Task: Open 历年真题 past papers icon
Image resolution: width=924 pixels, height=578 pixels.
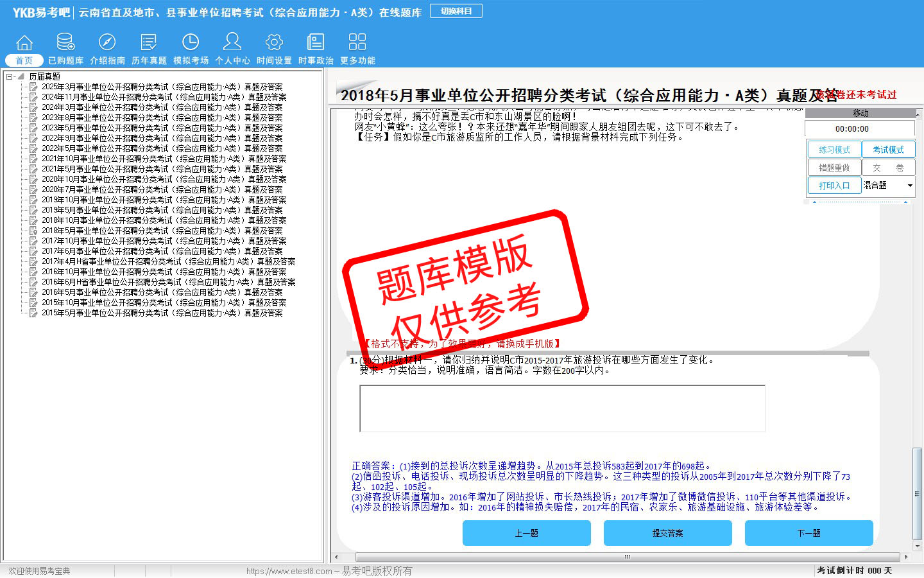Action: click(x=149, y=43)
